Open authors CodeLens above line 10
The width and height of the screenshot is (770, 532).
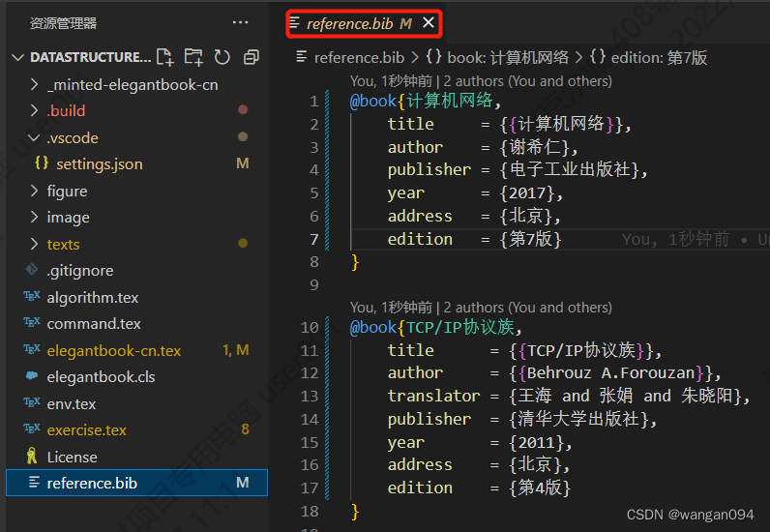tap(481, 308)
